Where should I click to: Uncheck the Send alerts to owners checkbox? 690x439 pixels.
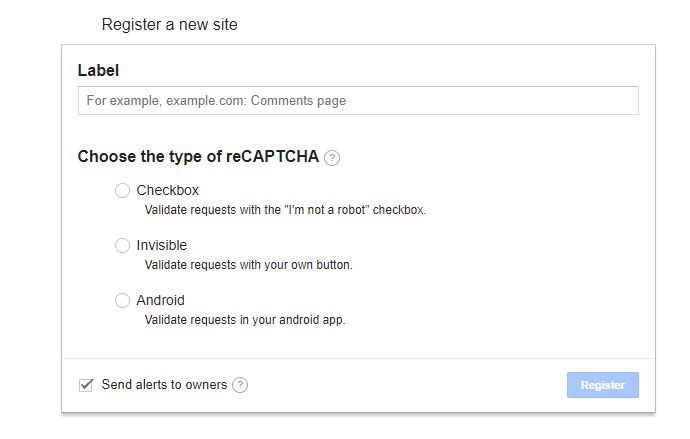[x=86, y=385]
